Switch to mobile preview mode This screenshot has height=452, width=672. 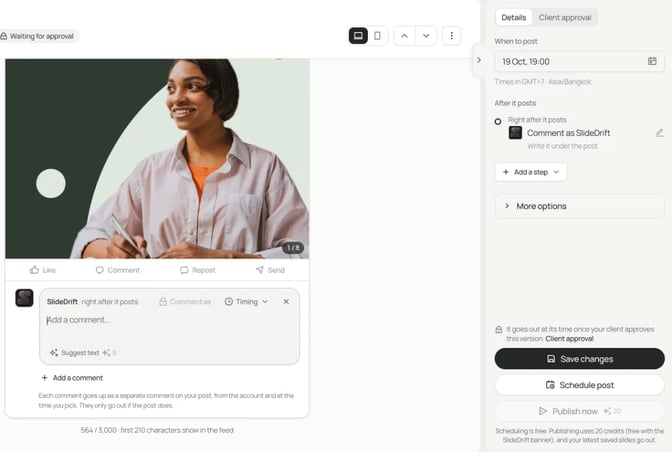point(377,36)
